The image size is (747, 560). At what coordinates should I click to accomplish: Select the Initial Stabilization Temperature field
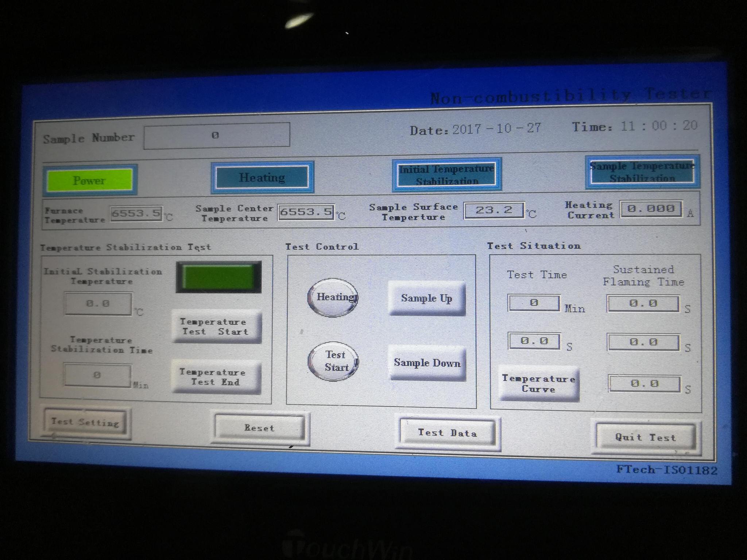pyautogui.click(x=98, y=304)
